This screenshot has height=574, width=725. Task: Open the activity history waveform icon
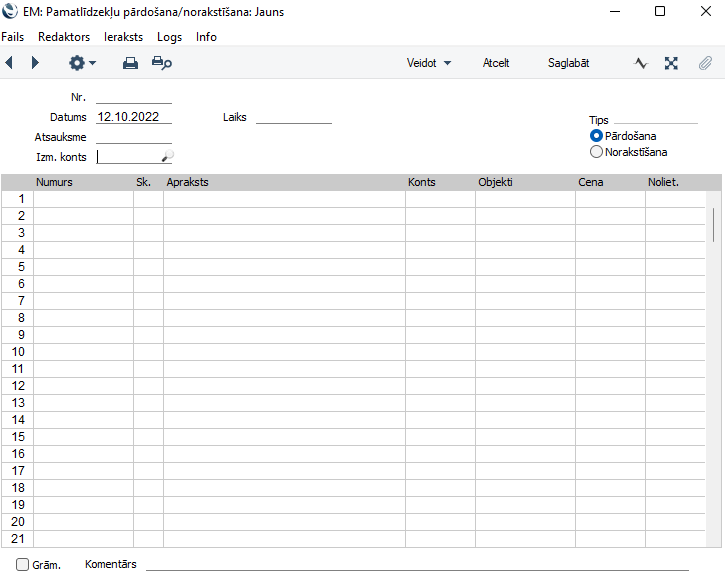pyautogui.click(x=641, y=63)
